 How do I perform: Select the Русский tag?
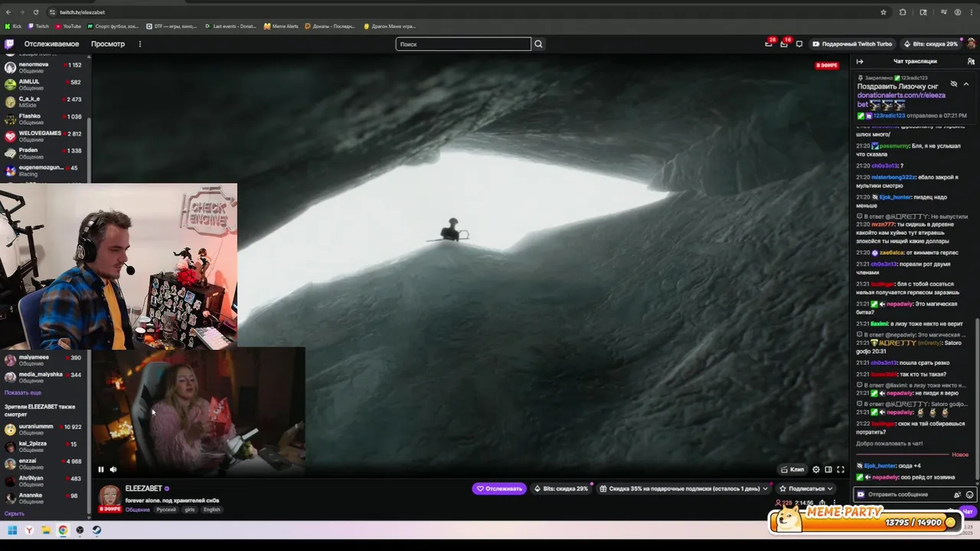(166, 510)
